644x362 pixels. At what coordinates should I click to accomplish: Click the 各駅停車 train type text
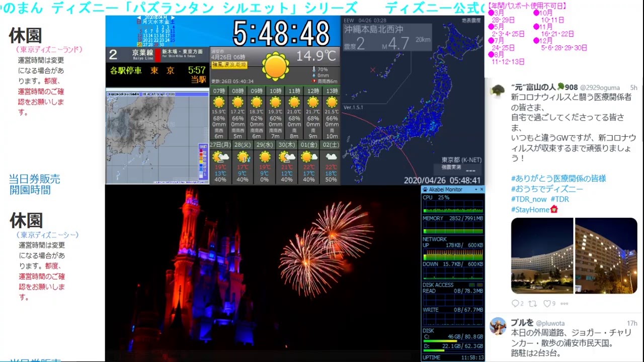pos(126,70)
